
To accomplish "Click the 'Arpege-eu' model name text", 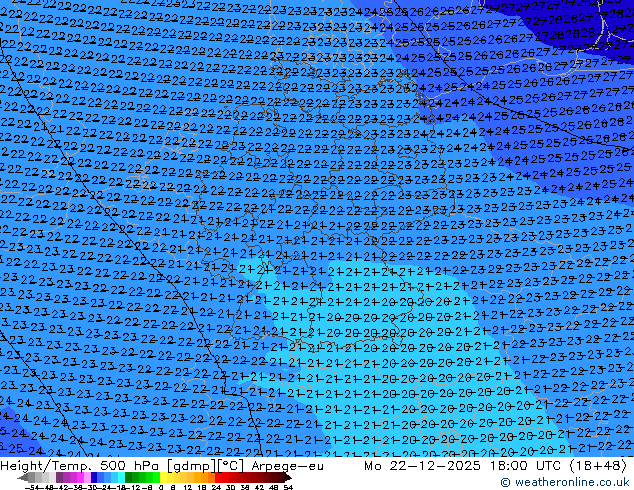I will (x=287, y=466).
